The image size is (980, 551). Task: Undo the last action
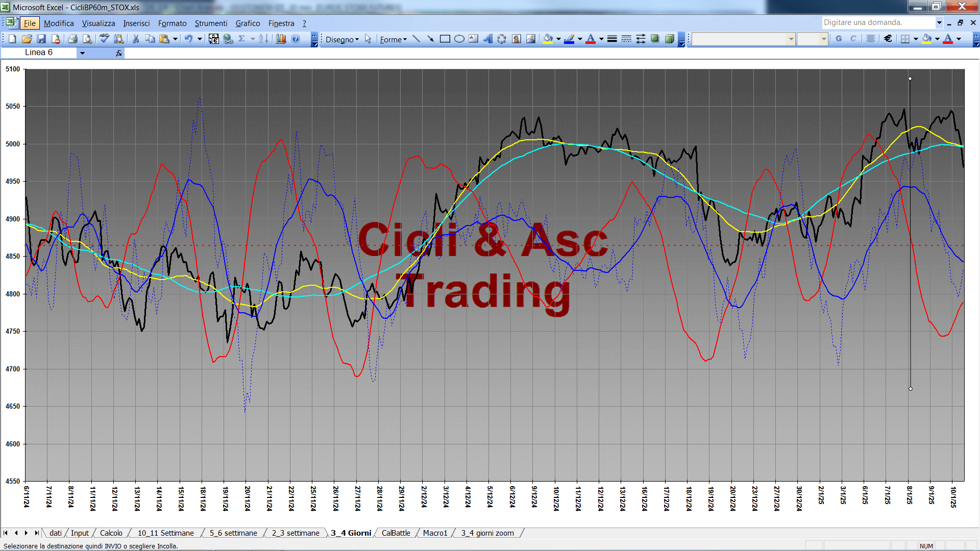[x=188, y=39]
